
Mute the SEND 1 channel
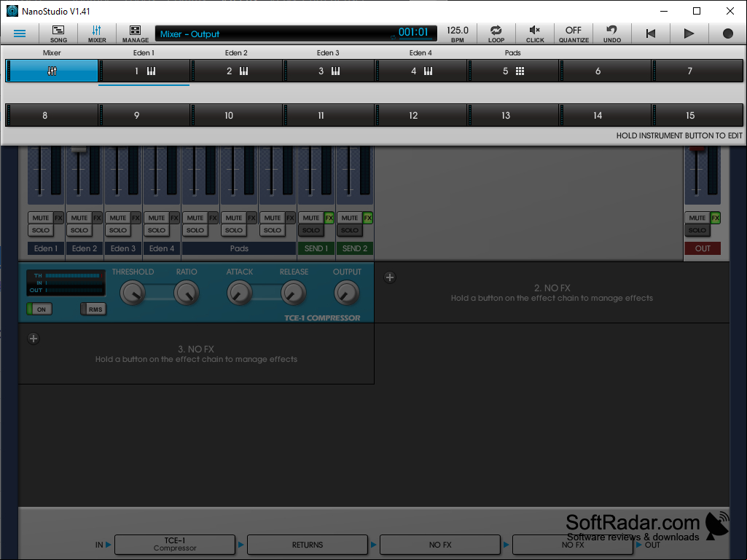point(311,218)
